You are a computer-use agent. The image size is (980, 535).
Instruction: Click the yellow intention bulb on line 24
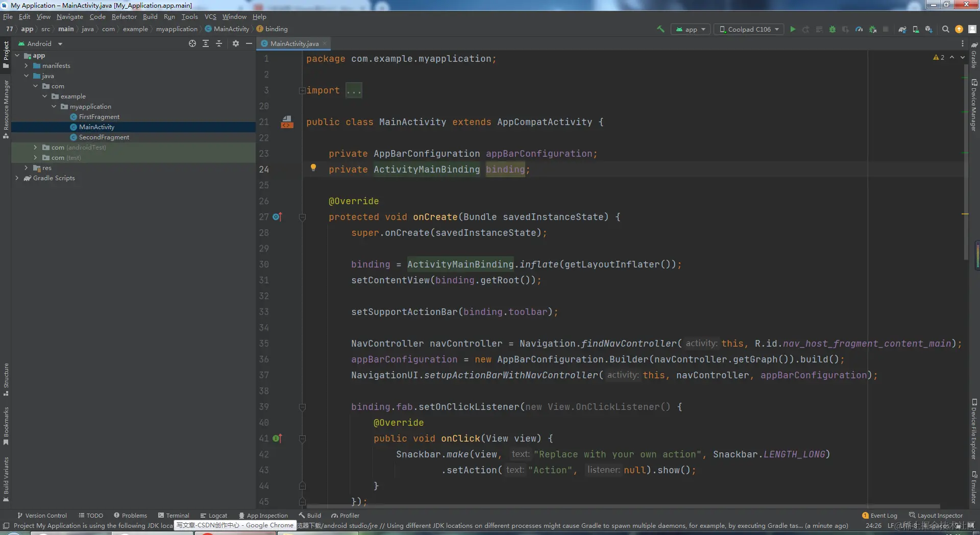click(313, 167)
